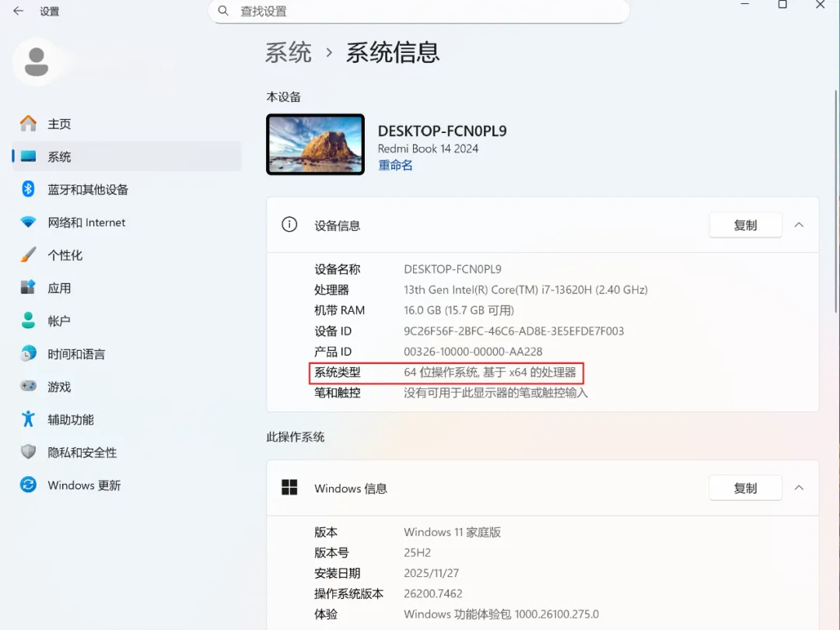Select 系统 in the sidebar

tap(127, 156)
